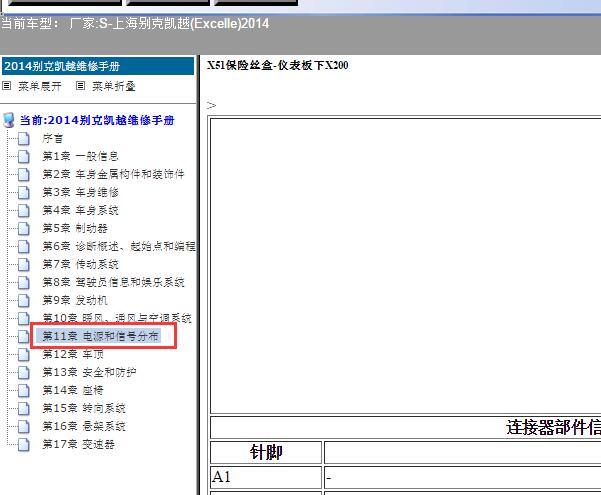The height and width of the screenshot is (495, 601).
Task: Click the page icon beside 第13章 安全和防护
Action: click(x=23, y=373)
